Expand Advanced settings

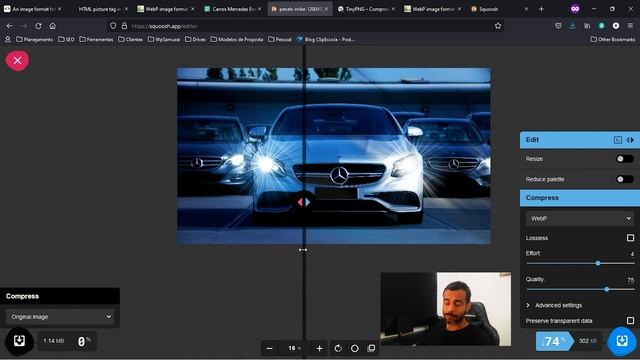click(x=554, y=305)
